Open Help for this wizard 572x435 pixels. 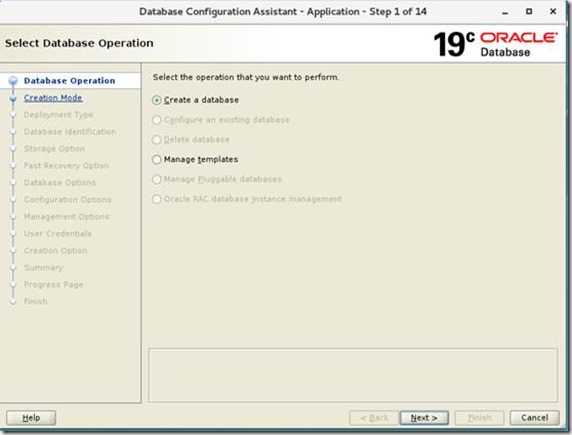31,418
